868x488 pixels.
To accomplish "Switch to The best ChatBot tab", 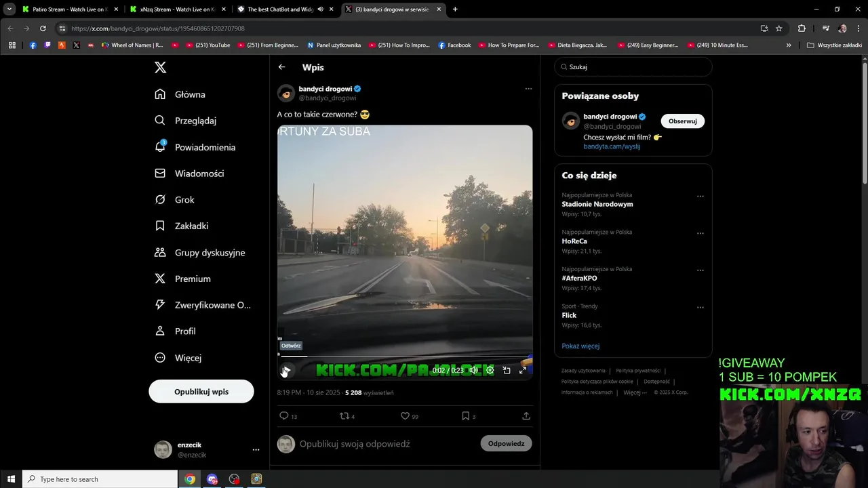I will [285, 9].
